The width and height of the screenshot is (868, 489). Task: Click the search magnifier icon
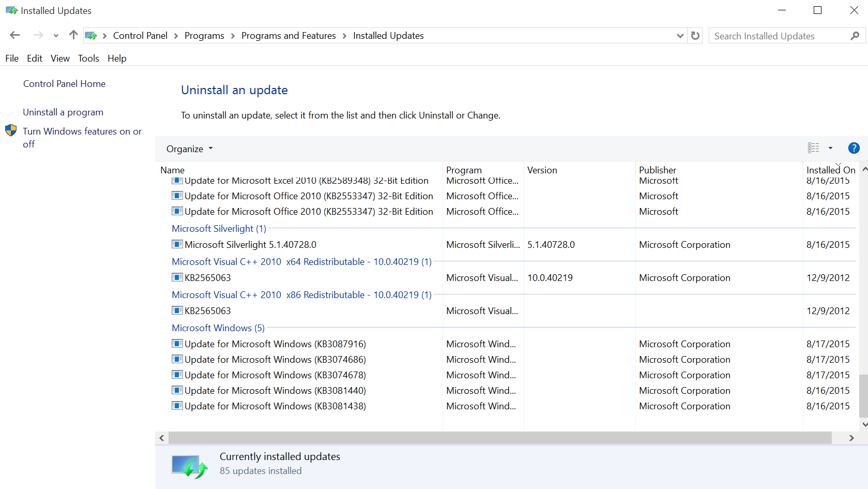[x=855, y=36]
